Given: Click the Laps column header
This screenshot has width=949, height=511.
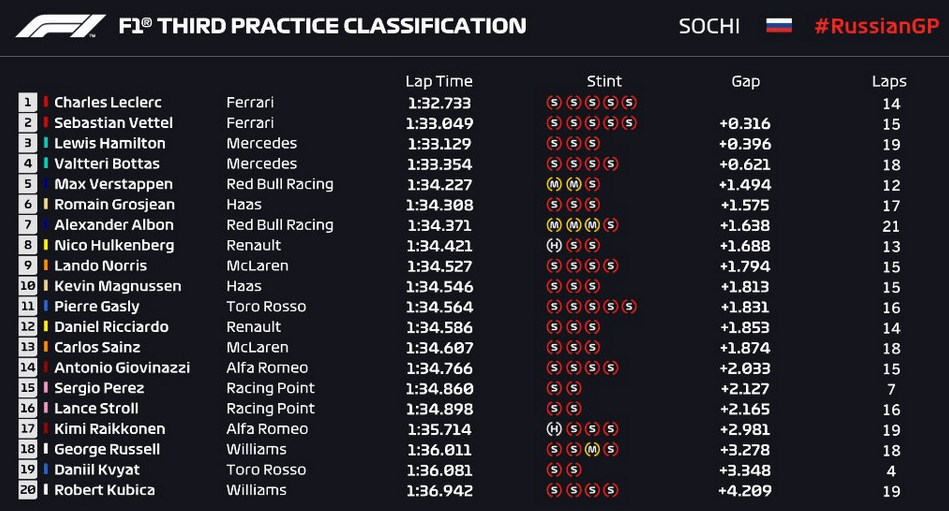Looking at the screenshot, I should click(889, 82).
